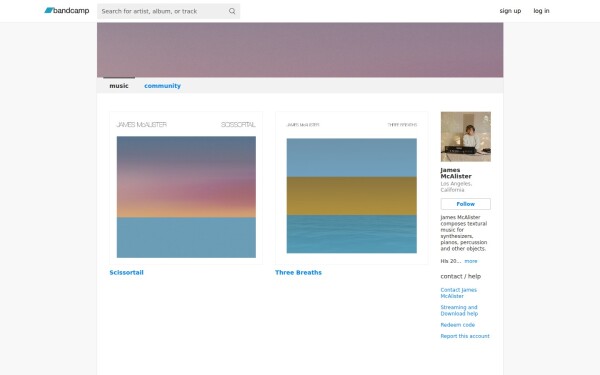Open the log in link

[541, 11]
